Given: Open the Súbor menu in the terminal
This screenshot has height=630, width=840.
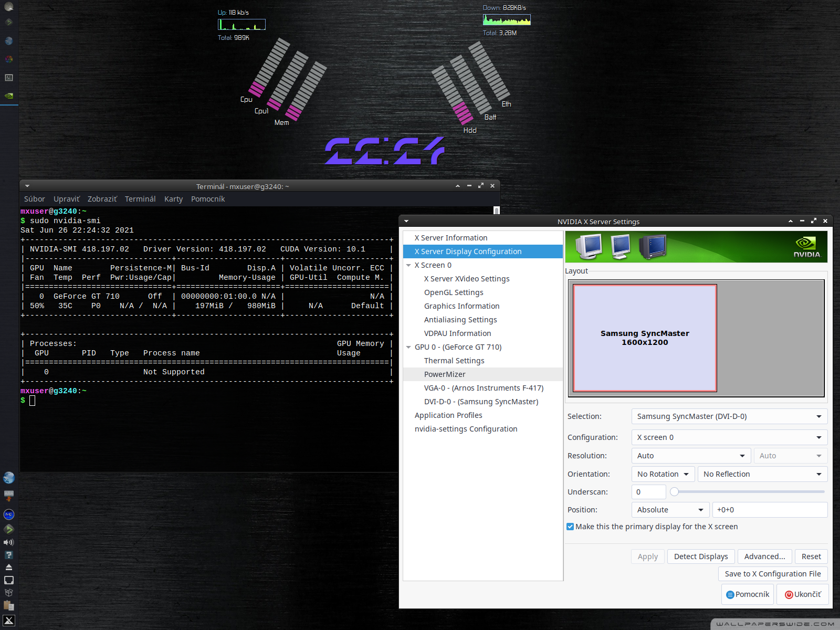Looking at the screenshot, I should point(34,199).
